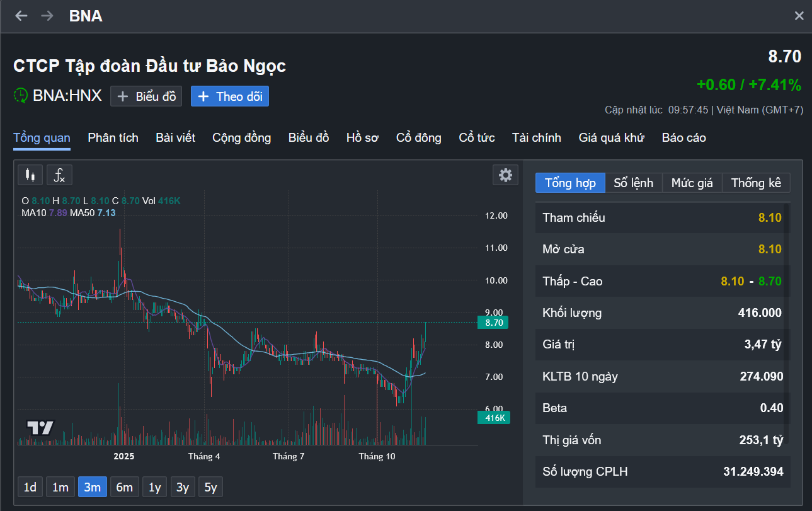This screenshot has width=812, height=511.
Task: Click the 2025 time axis label
Action: (124, 456)
